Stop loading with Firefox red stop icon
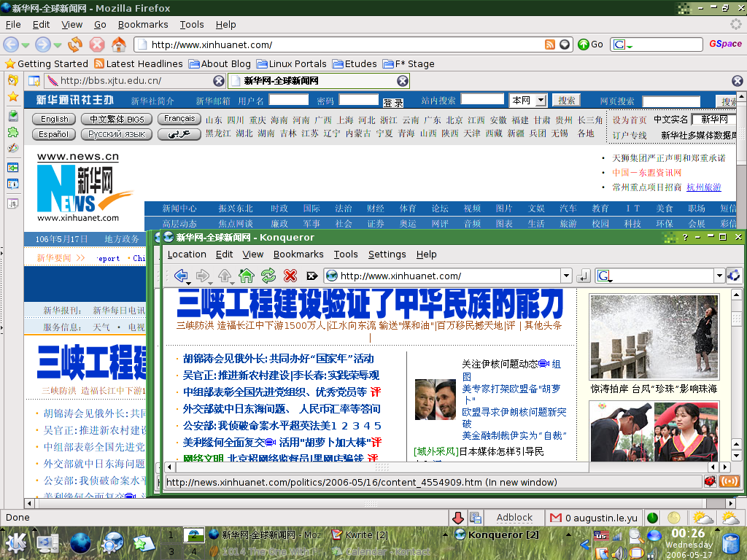The image size is (747, 560). point(97,44)
